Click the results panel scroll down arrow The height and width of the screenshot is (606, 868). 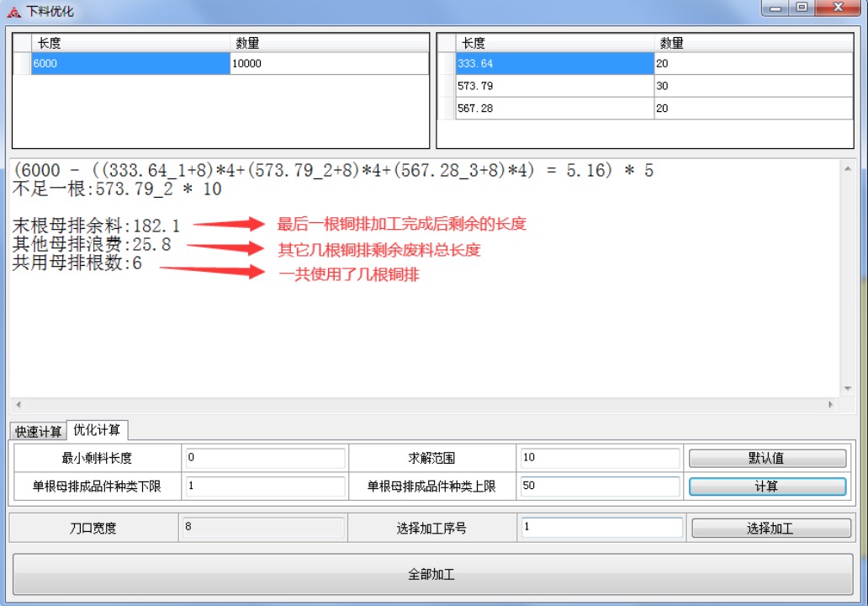point(847,389)
